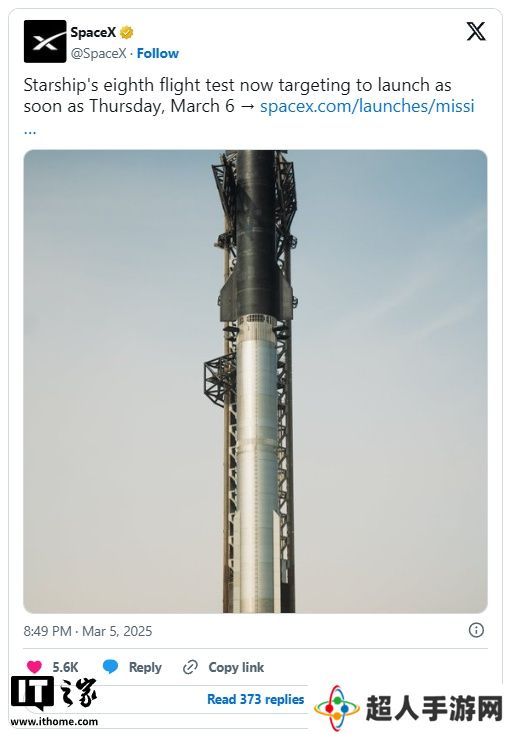
Task: Click the blue reply speech bubble icon
Action: (110, 667)
